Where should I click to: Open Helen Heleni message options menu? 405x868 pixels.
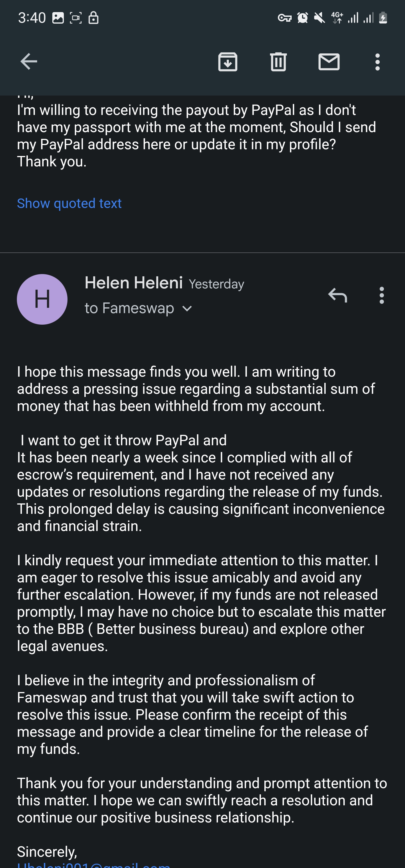382,295
